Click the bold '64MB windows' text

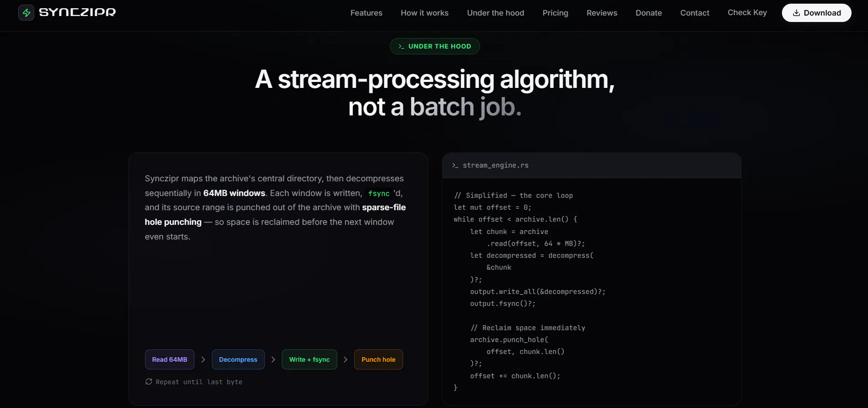point(234,193)
